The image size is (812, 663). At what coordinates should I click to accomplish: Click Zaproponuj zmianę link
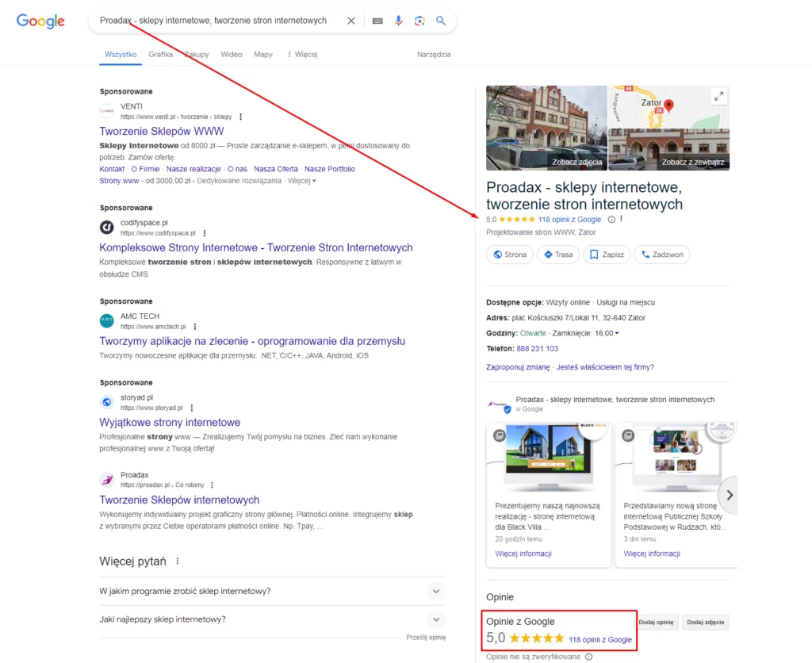click(x=518, y=367)
